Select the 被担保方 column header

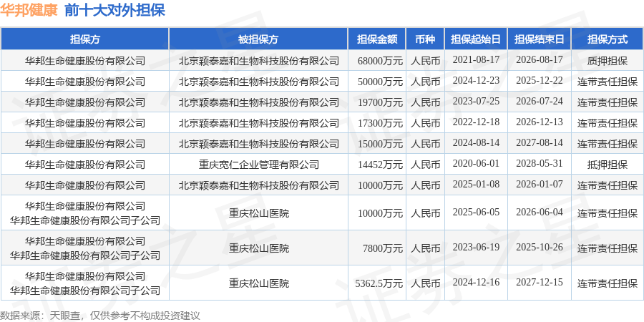point(258,39)
